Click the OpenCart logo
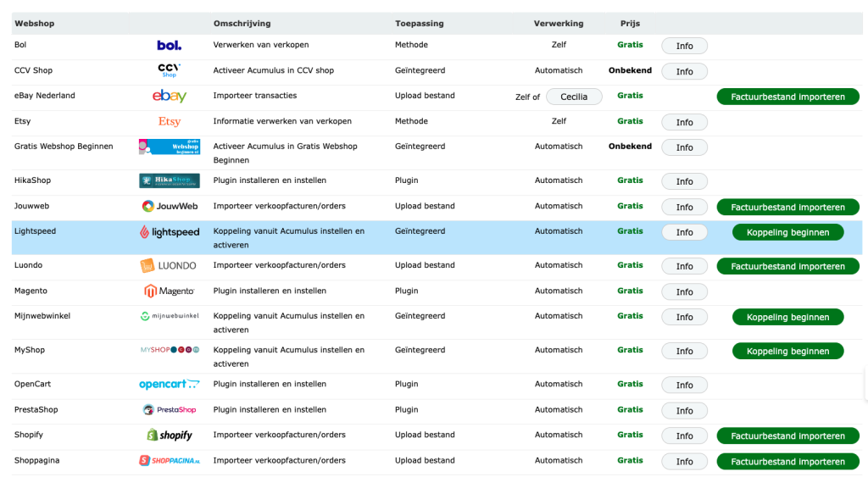Image resolution: width=868 pixels, height=477 pixels. click(170, 384)
